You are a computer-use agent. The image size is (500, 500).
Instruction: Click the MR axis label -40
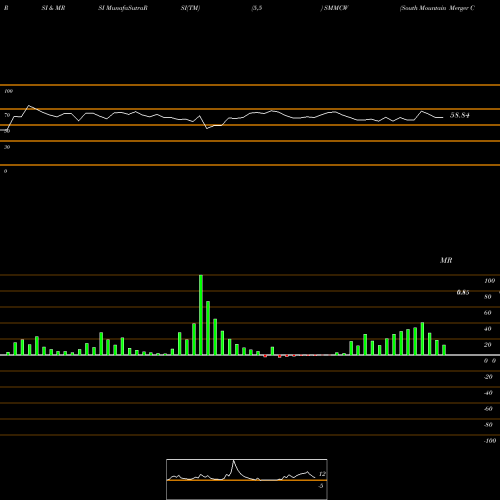pos(488,393)
